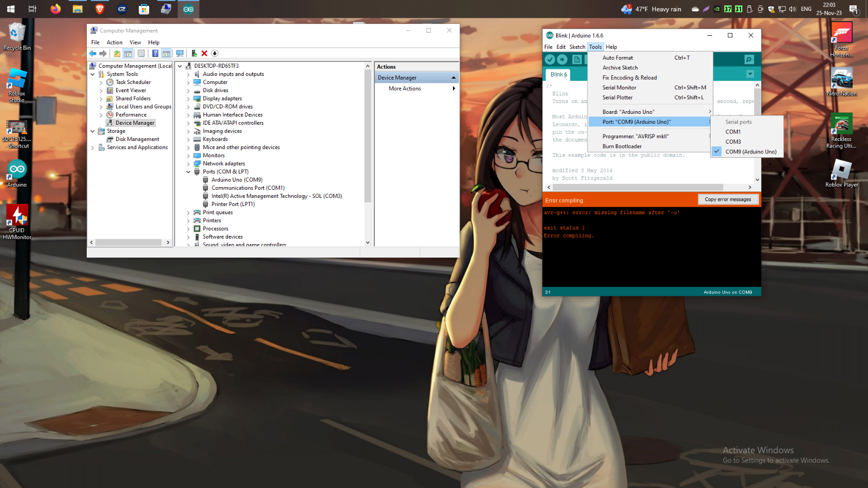Expand Services and Applications node
The width and height of the screenshot is (868, 488).
tap(92, 147)
